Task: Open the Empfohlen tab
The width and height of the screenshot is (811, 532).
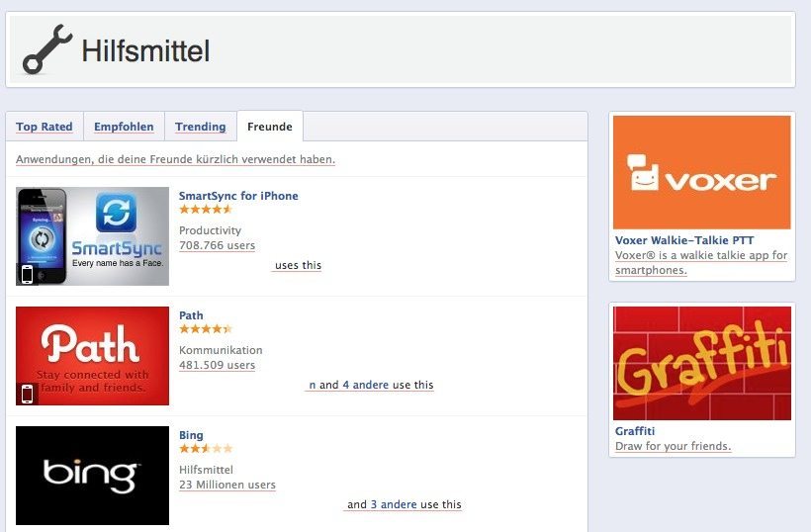Action: tap(124, 127)
